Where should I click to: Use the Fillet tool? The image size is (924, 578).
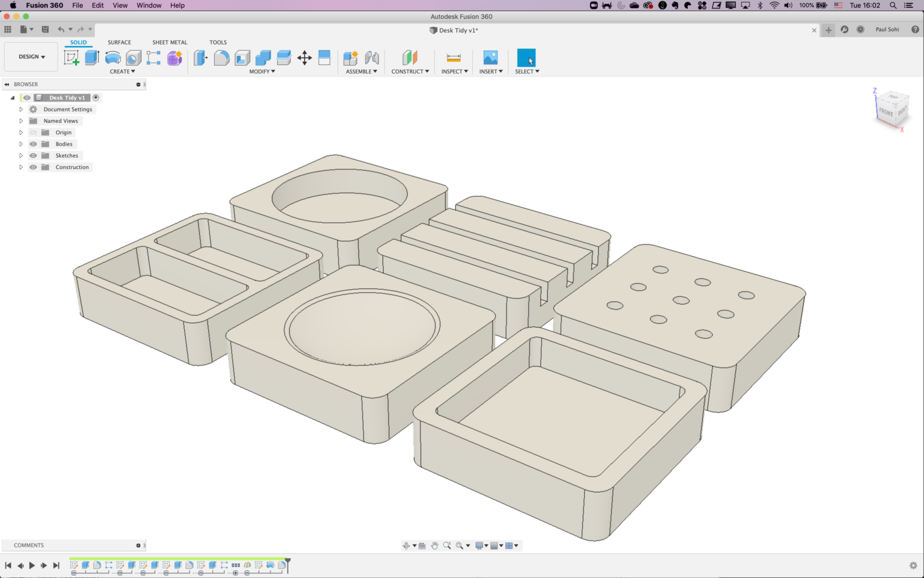221,57
